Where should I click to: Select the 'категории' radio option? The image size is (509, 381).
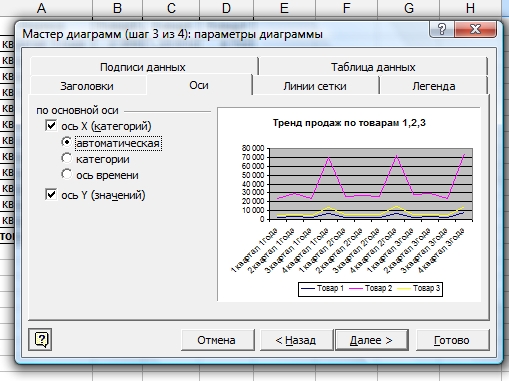pyautogui.click(x=67, y=158)
